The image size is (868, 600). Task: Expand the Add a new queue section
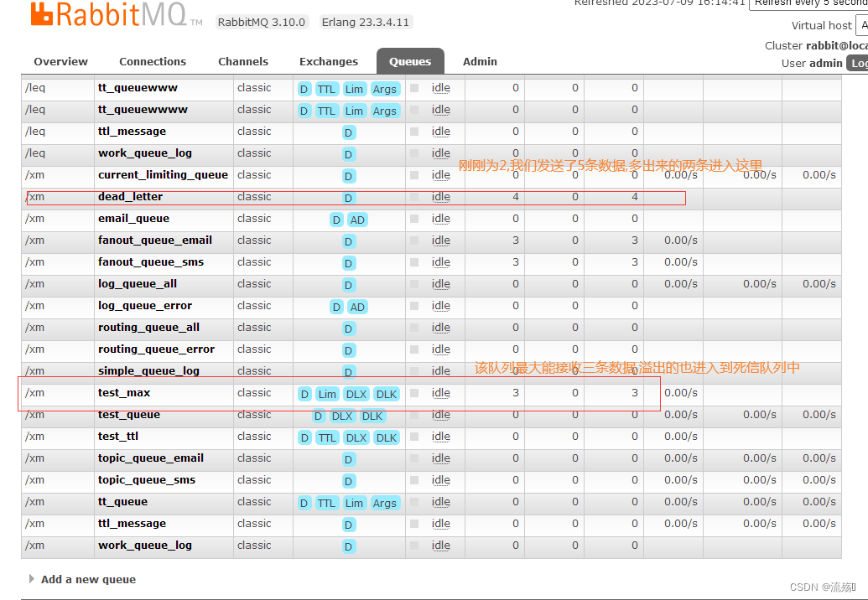[x=88, y=579]
